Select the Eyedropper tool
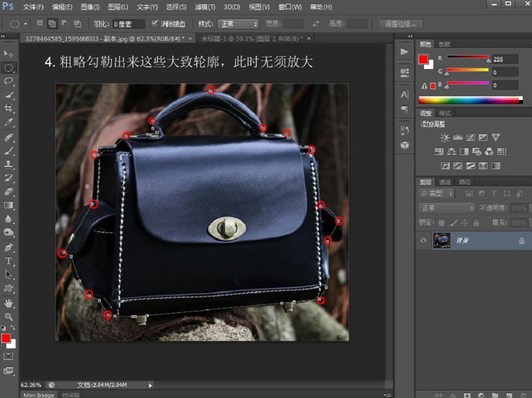Image resolution: width=532 pixels, height=398 pixels. click(x=8, y=122)
